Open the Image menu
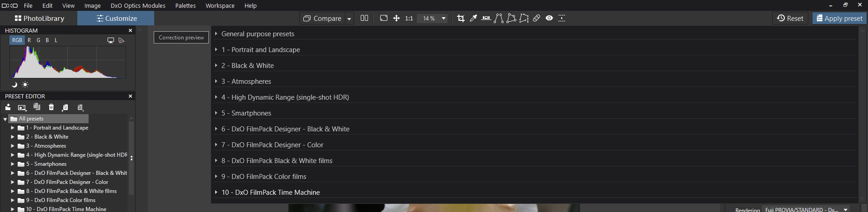The width and height of the screenshot is (868, 212). point(92,5)
